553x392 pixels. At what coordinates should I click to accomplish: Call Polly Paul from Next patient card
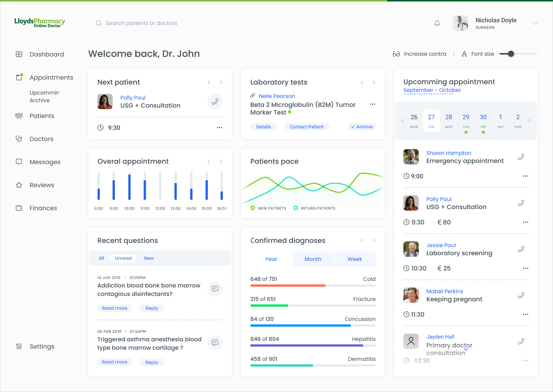[215, 101]
